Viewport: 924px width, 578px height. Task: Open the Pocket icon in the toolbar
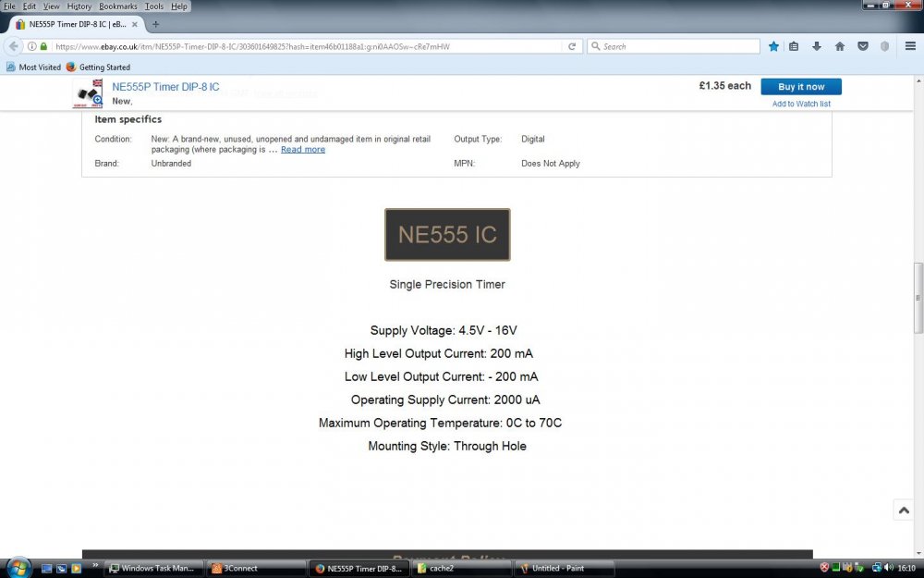pyautogui.click(x=863, y=46)
